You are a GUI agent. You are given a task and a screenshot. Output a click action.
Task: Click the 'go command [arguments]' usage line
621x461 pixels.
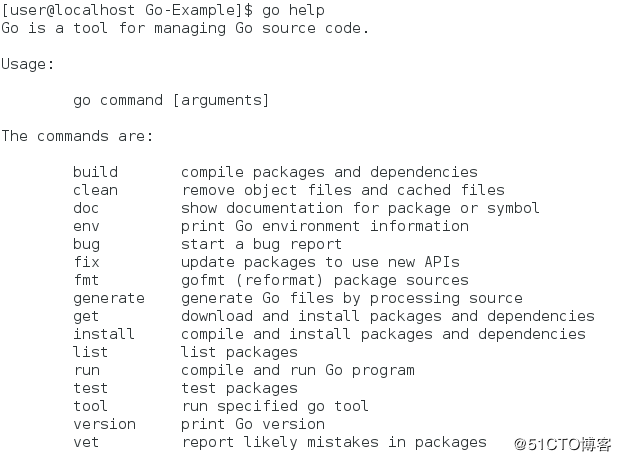(x=171, y=100)
